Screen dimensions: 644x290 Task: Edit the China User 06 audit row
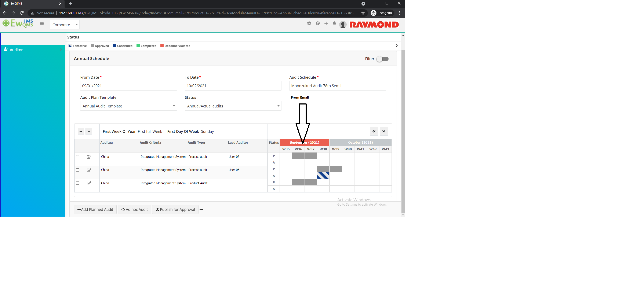(89, 170)
